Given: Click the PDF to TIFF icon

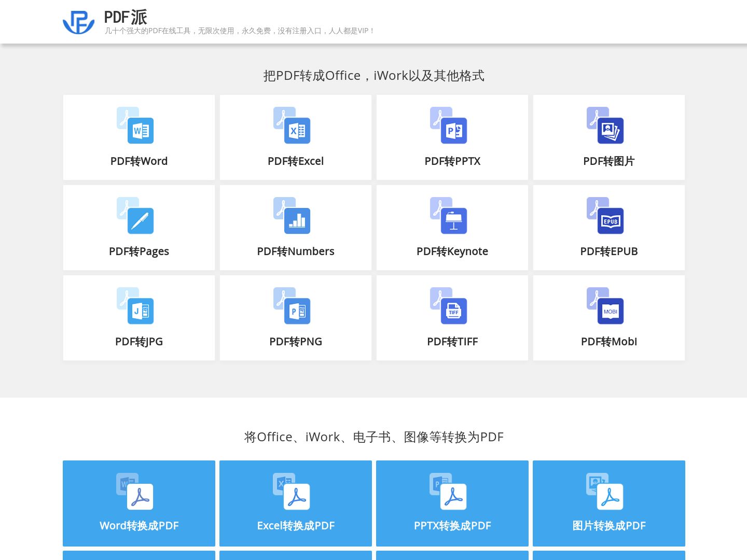Looking at the screenshot, I should tap(449, 305).
